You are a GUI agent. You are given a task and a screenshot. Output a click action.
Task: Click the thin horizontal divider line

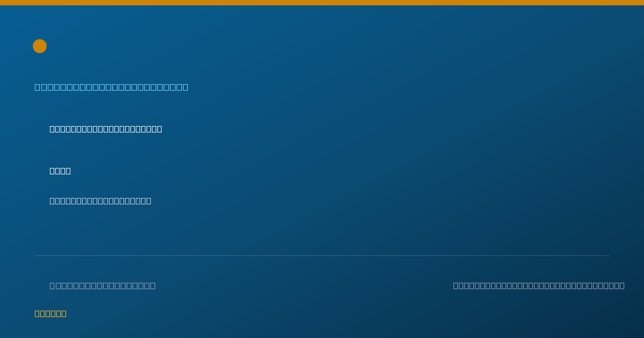(x=322, y=255)
